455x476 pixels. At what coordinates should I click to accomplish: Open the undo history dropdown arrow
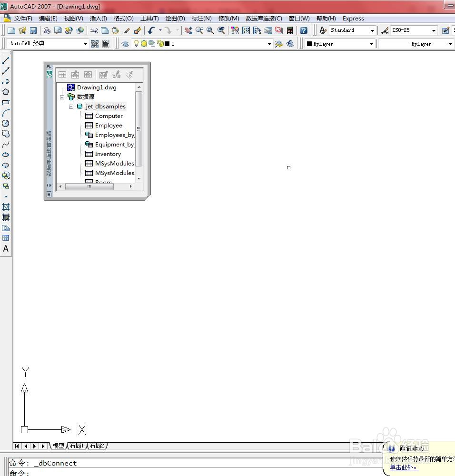click(160, 30)
